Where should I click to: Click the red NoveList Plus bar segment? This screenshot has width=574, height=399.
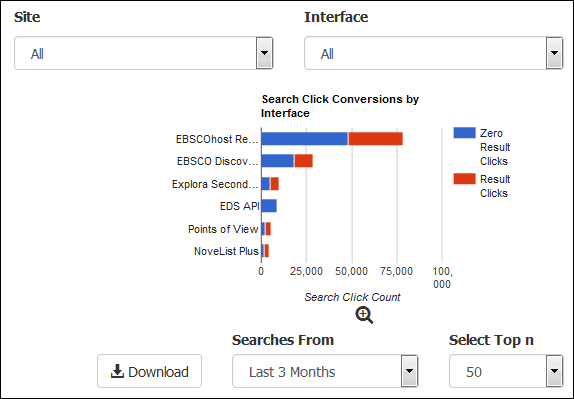pos(266,251)
